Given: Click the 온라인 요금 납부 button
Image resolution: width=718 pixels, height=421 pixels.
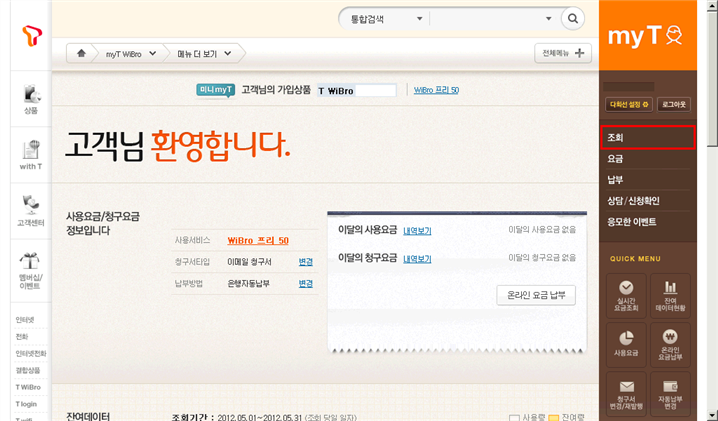Looking at the screenshot, I should coord(536,295).
